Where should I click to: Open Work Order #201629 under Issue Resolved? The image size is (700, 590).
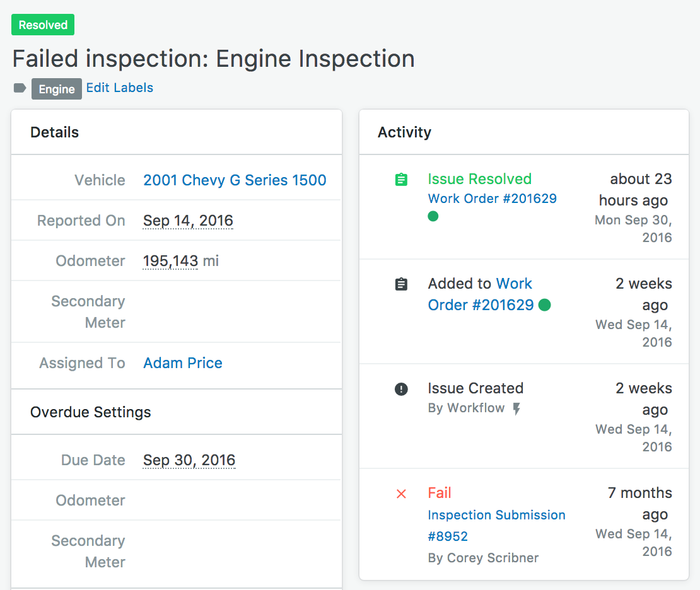pyautogui.click(x=492, y=199)
